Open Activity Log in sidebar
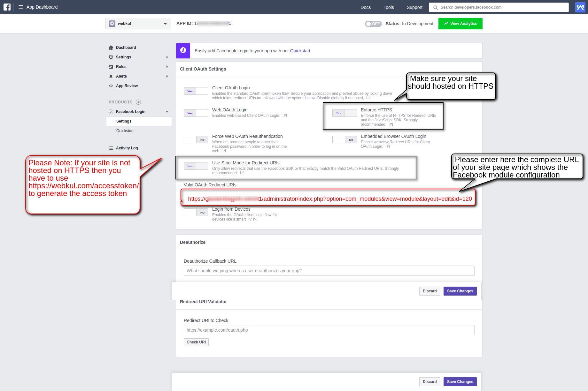The width and height of the screenshot is (588, 391). pyautogui.click(x=127, y=148)
